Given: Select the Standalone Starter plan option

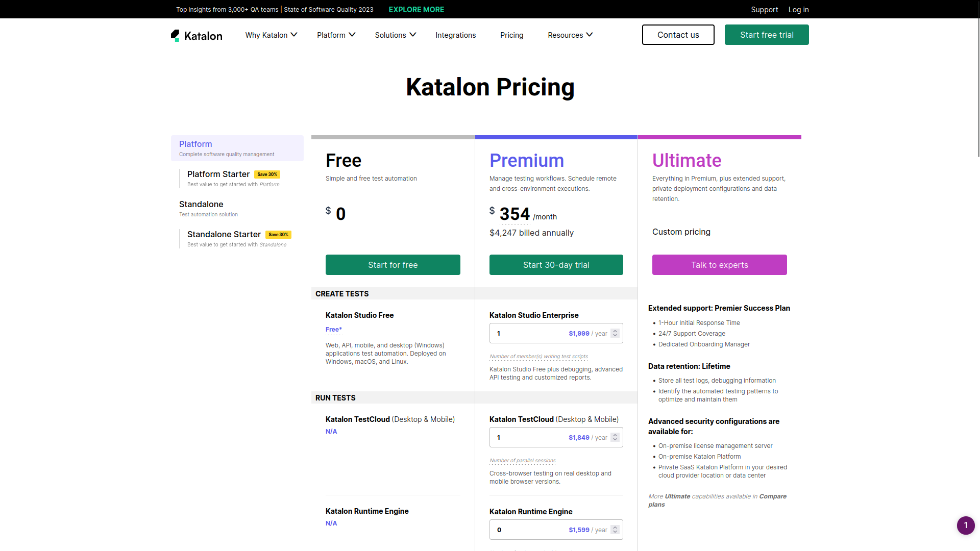Looking at the screenshot, I should click(224, 234).
